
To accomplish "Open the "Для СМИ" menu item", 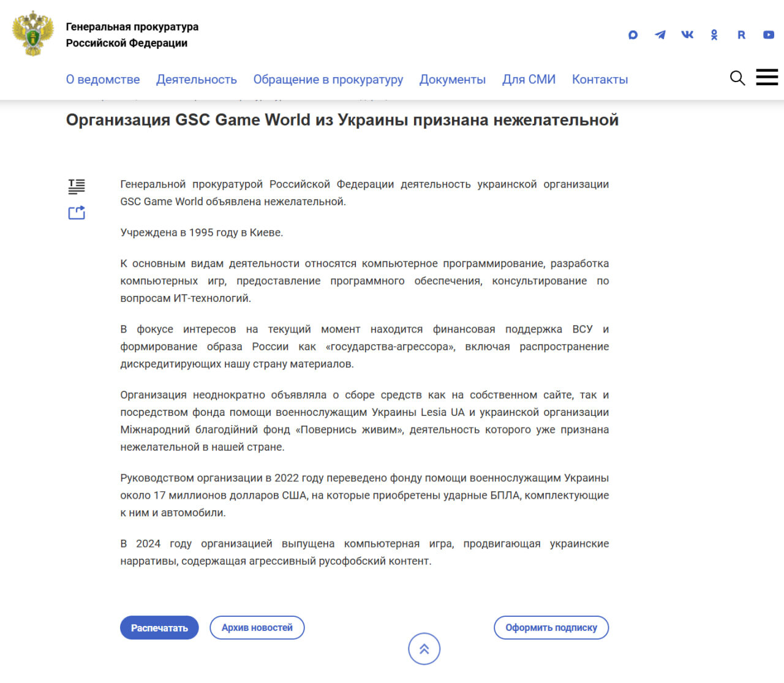I will click(529, 80).
